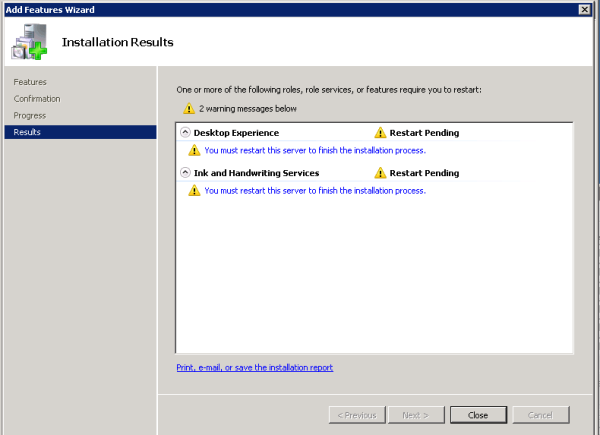Click the 'Desktop Experience' heading text
Image resolution: width=600 pixels, height=435 pixels.
point(236,133)
